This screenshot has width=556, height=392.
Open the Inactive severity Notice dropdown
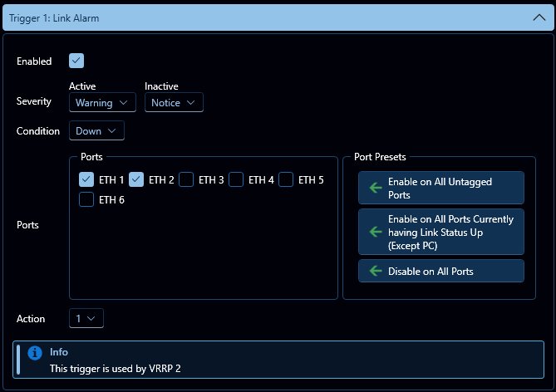(174, 102)
